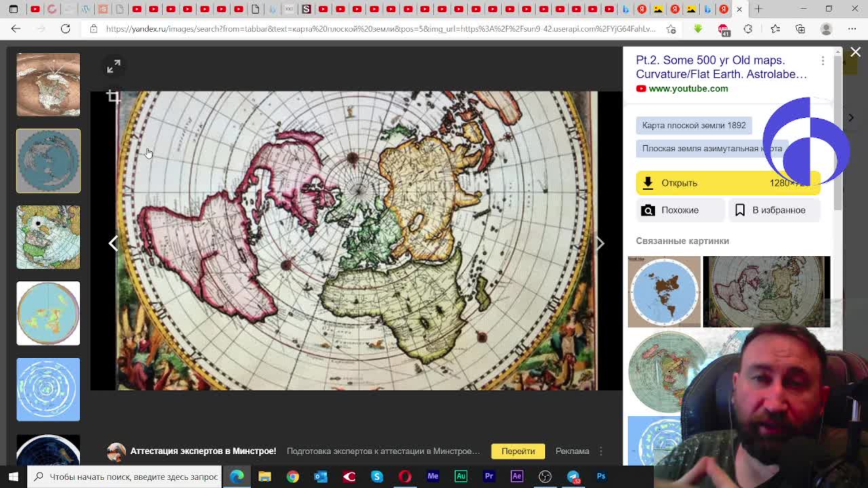Open File Explorer from the taskbar

pyautogui.click(x=264, y=476)
